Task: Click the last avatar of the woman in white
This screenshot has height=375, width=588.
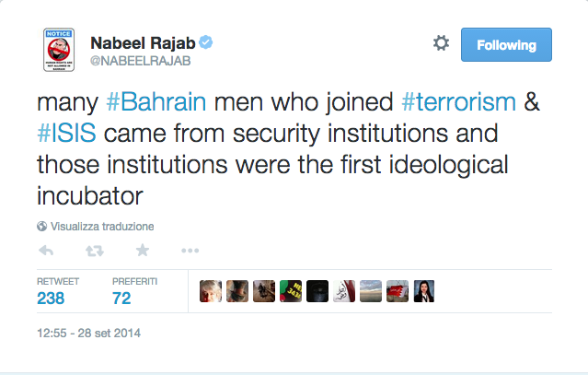Action: pos(424,291)
